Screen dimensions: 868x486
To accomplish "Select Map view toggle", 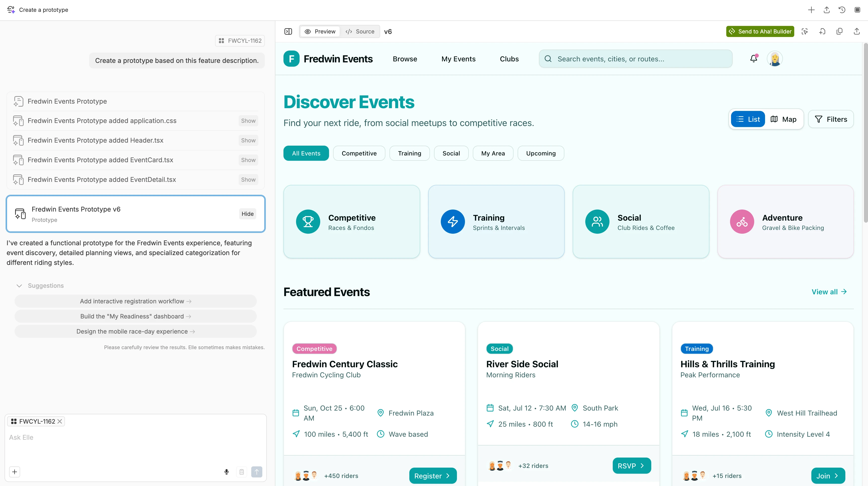I will 783,119.
